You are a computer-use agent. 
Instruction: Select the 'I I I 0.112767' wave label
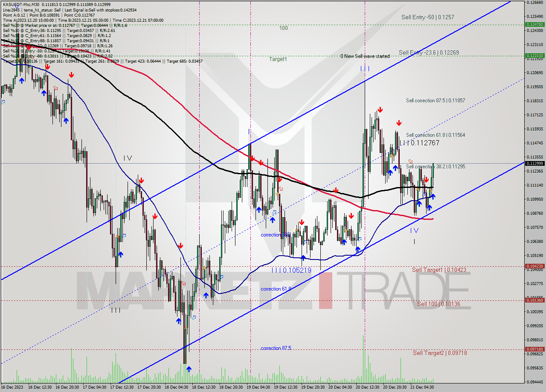coord(419,143)
